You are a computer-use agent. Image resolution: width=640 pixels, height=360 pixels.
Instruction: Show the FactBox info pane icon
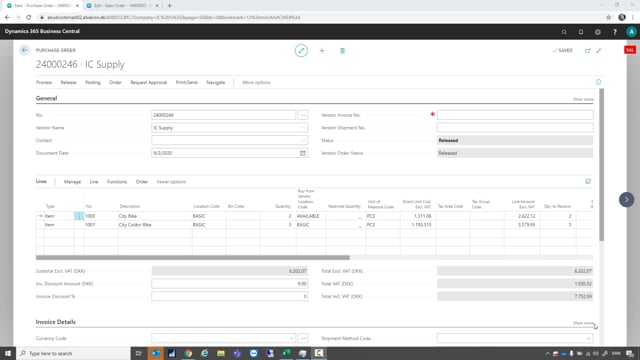598,82
